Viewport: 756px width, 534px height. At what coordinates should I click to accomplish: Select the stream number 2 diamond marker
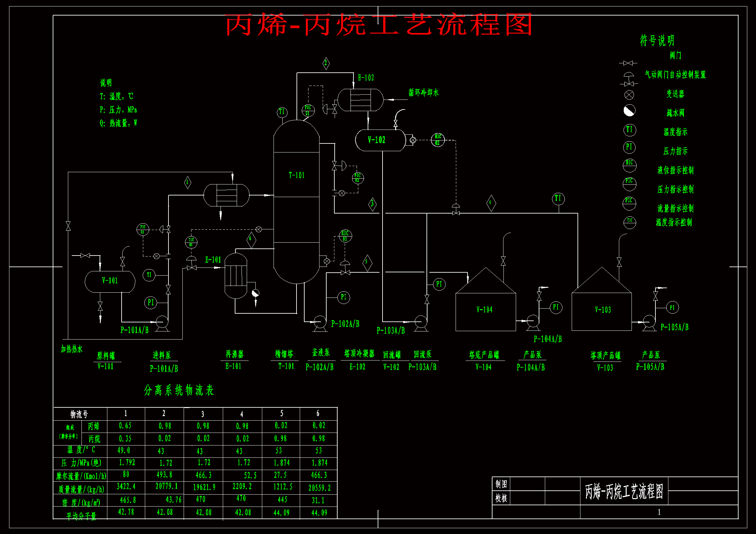coord(326,63)
